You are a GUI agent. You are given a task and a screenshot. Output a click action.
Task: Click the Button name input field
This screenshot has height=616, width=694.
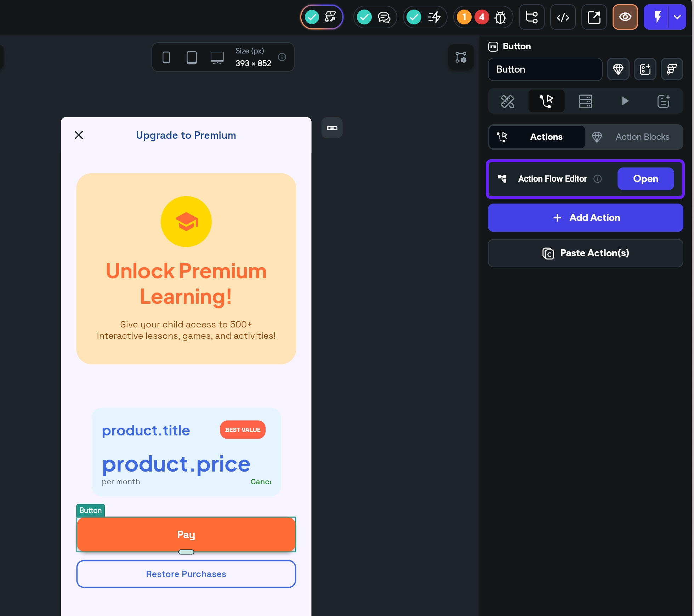point(545,69)
